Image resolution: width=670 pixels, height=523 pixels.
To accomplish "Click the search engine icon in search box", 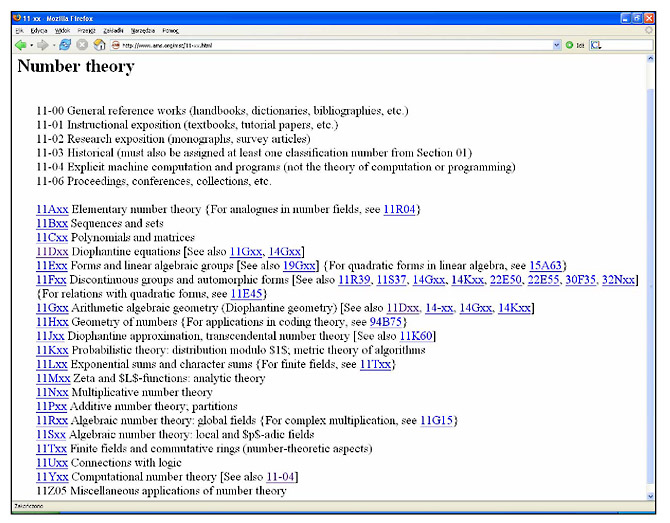I will (x=596, y=45).
